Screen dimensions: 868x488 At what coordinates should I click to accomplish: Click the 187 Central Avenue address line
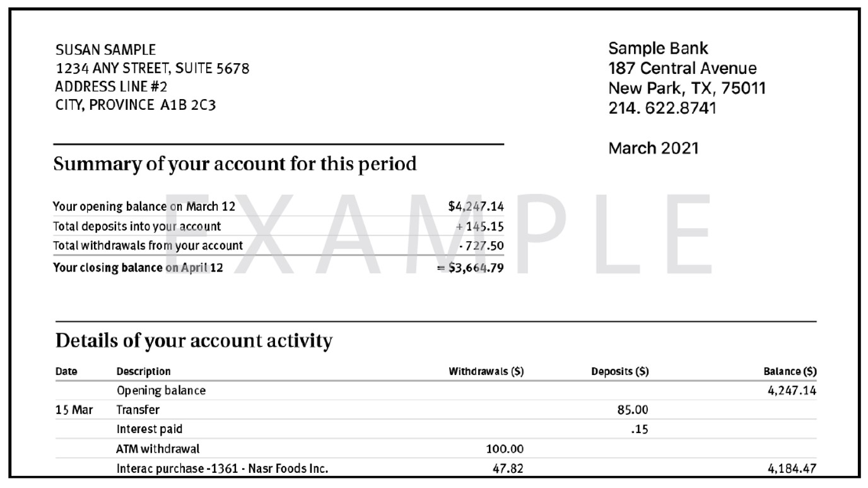pyautogui.click(x=682, y=68)
